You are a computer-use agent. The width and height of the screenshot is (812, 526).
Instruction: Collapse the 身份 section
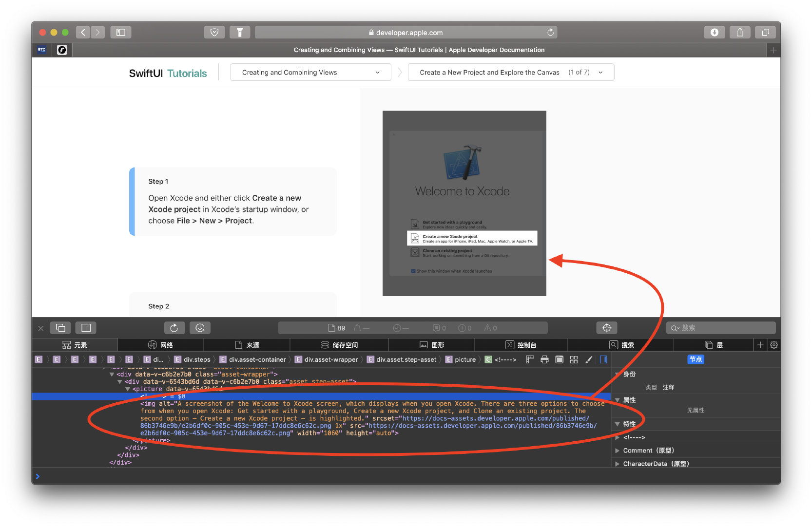coord(618,374)
